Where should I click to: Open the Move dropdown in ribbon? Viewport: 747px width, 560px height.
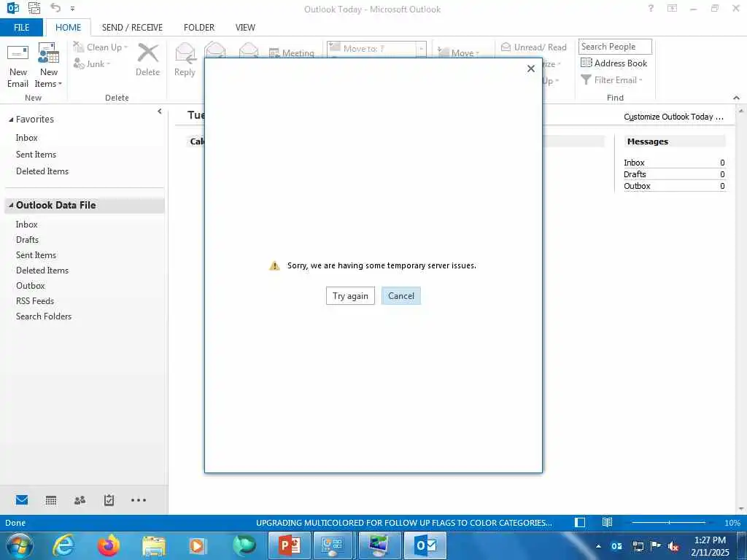458,52
